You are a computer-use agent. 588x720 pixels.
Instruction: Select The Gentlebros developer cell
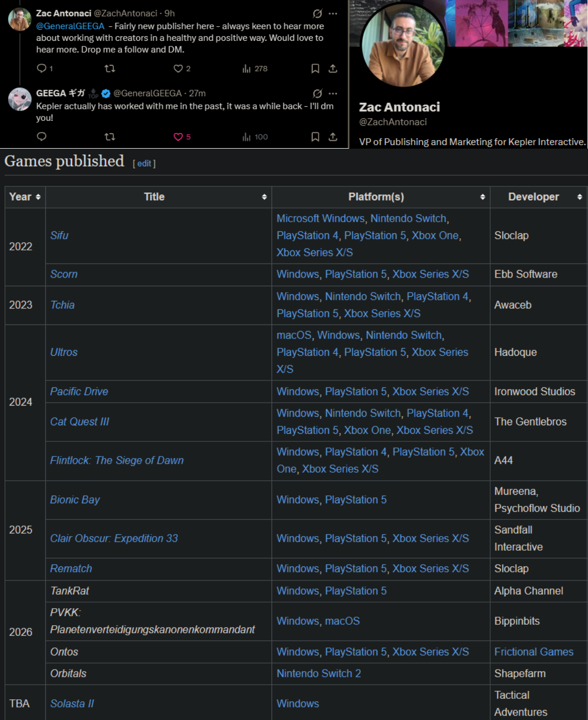click(539, 422)
